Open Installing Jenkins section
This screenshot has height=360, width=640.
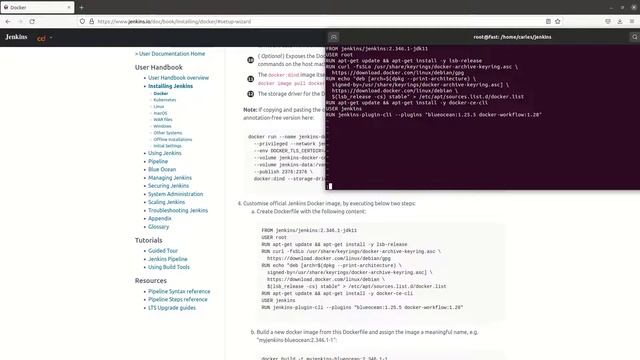[x=171, y=86]
